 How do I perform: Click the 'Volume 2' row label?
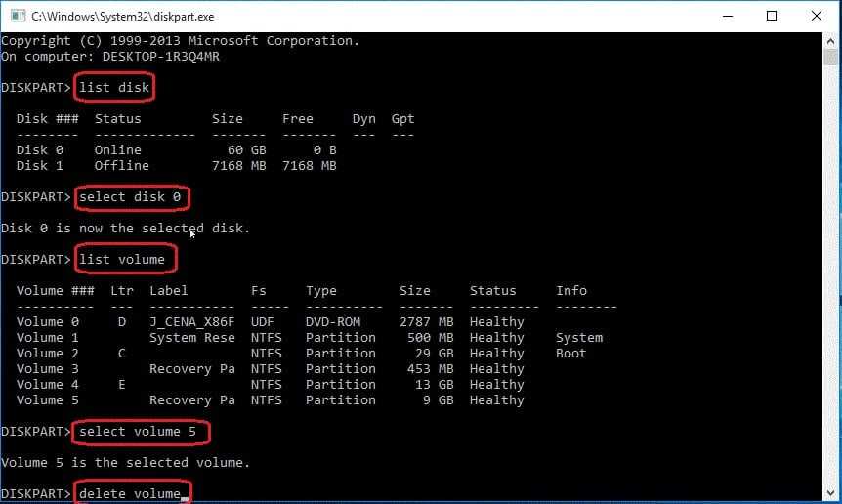(47, 353)
